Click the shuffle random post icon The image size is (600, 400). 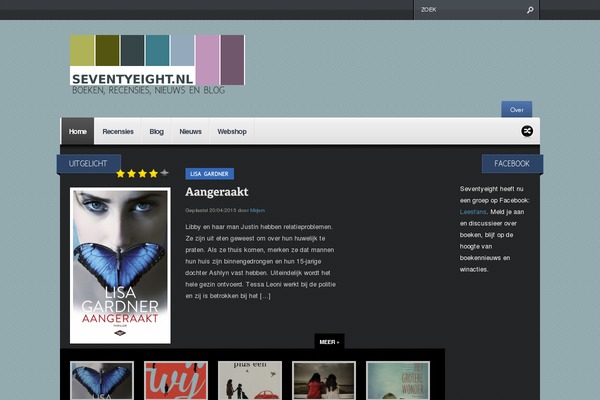point(527,131)
